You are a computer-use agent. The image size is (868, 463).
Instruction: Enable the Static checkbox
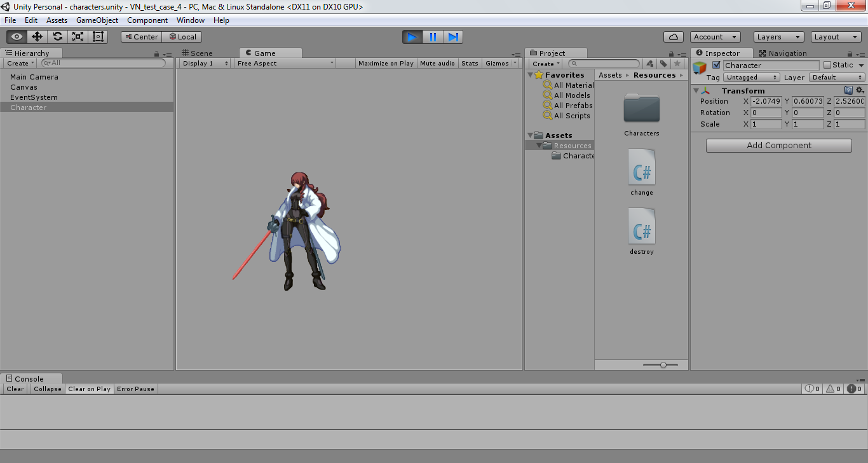(x=827, y=65)
